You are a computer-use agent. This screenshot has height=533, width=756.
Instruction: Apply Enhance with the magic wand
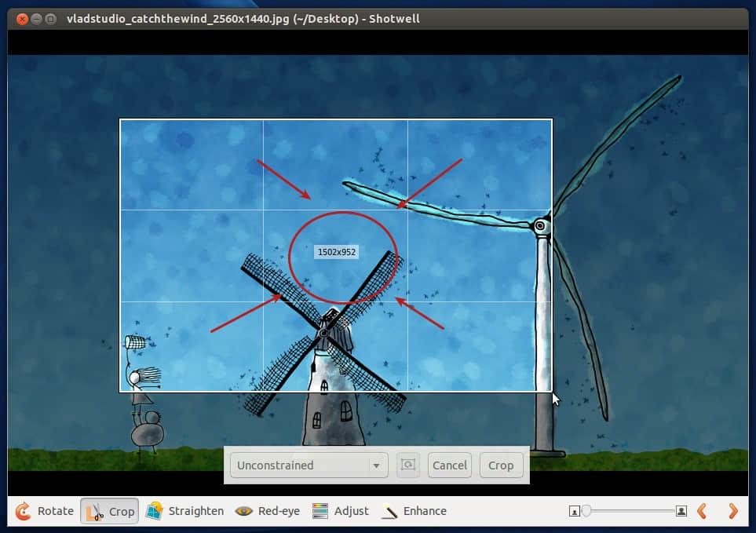[414, 511]
